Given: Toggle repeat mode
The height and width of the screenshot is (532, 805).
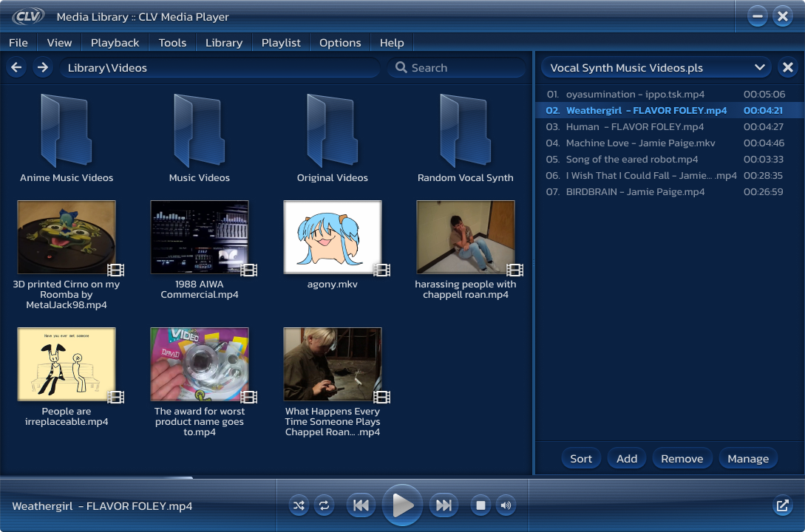Looking at the screenshot, I should point(323,505).
